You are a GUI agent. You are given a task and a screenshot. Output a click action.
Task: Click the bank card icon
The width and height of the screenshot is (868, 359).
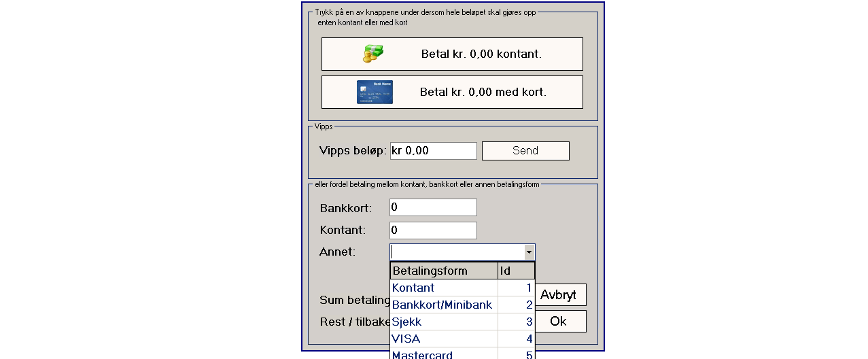(x=375, y=92)
